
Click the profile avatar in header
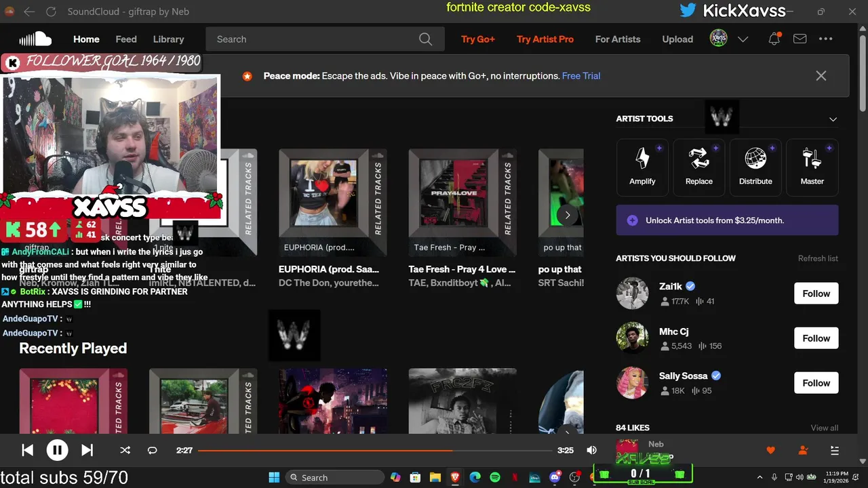pyautogui.click(x=719, y=39)
